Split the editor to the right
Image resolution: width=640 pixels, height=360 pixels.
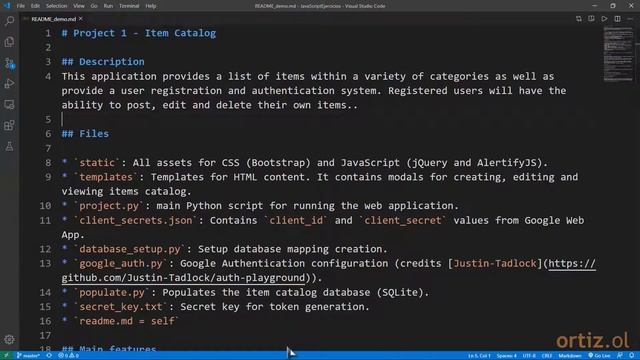[617, 19]
